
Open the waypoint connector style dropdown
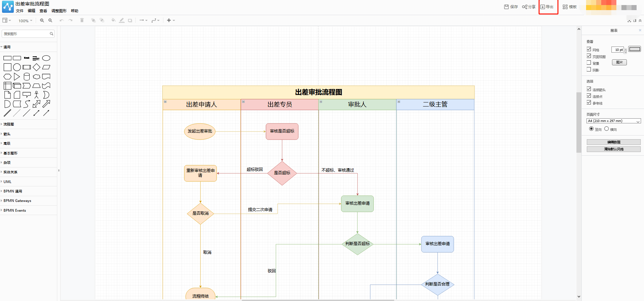[155, 21]
